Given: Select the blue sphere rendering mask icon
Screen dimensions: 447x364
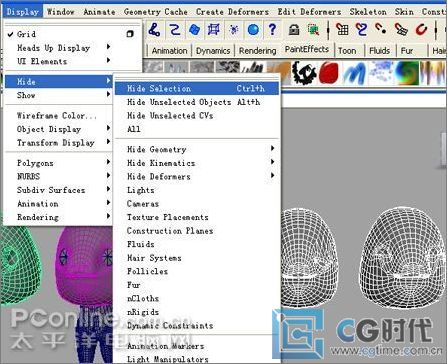Looking at the screenshot, I should click(253, 30).
